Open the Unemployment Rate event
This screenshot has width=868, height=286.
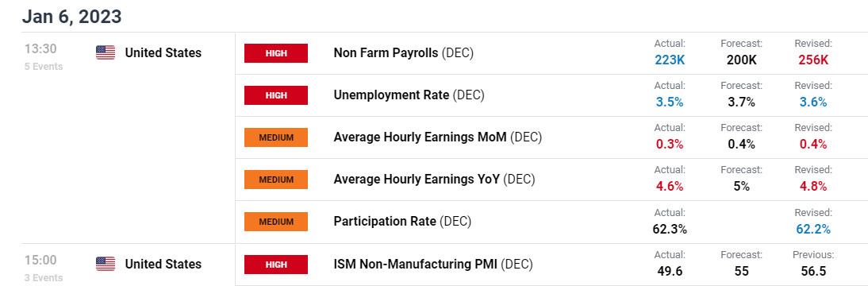[x=409, y=95]
